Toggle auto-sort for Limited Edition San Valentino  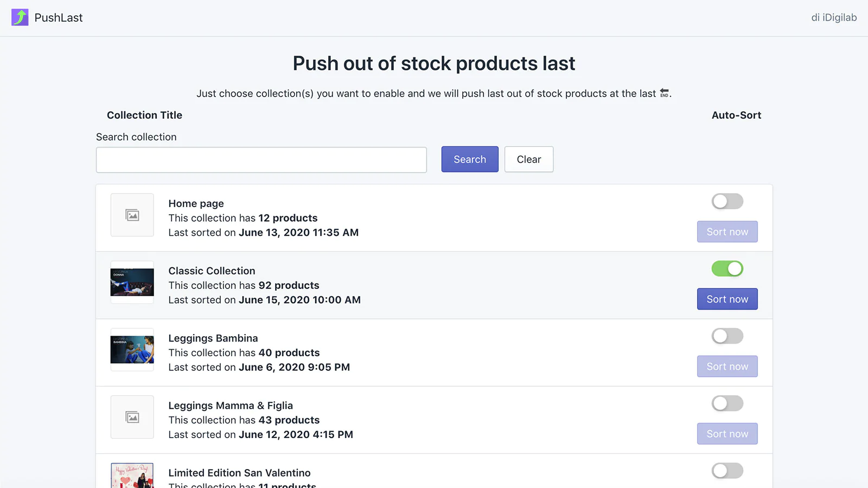(727, 471)
